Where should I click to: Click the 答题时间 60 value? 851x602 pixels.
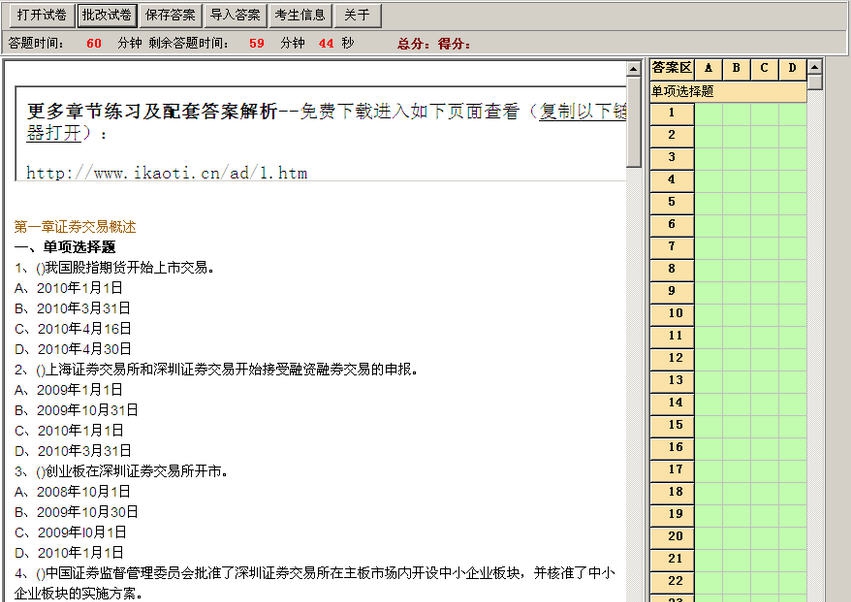coord(94,43)
